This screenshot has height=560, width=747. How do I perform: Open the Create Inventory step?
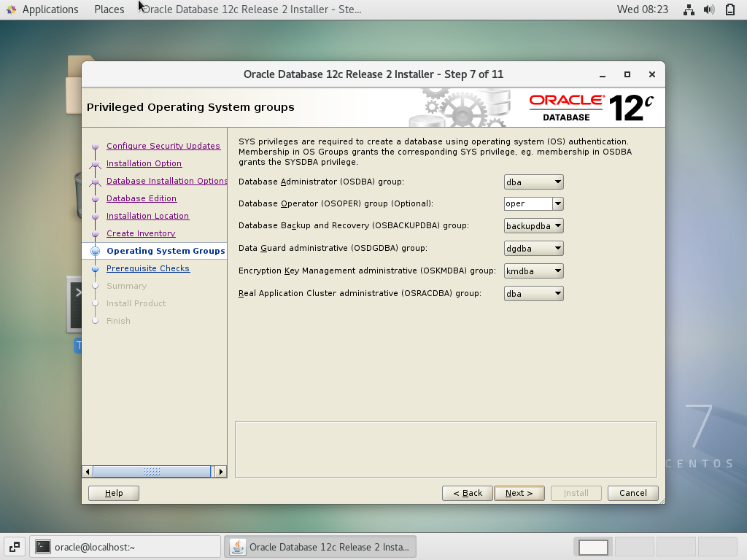pos(141,233)
